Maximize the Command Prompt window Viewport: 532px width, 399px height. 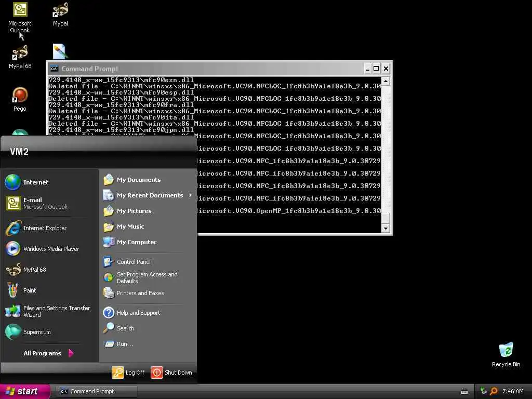(x=376, y=69)
